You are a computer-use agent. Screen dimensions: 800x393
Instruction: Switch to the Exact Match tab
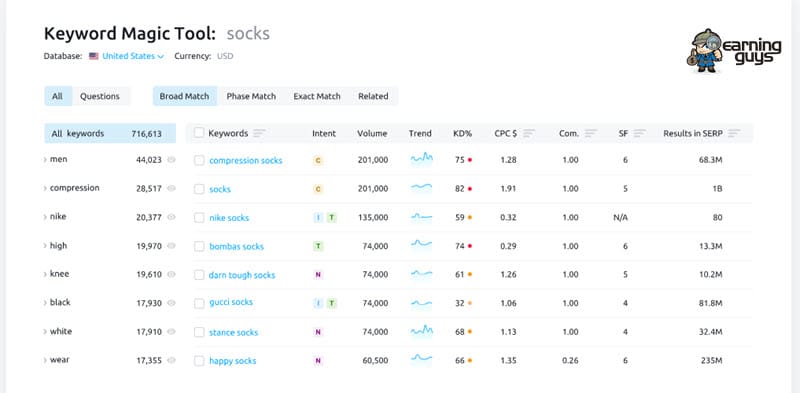[x=317, y=96]
